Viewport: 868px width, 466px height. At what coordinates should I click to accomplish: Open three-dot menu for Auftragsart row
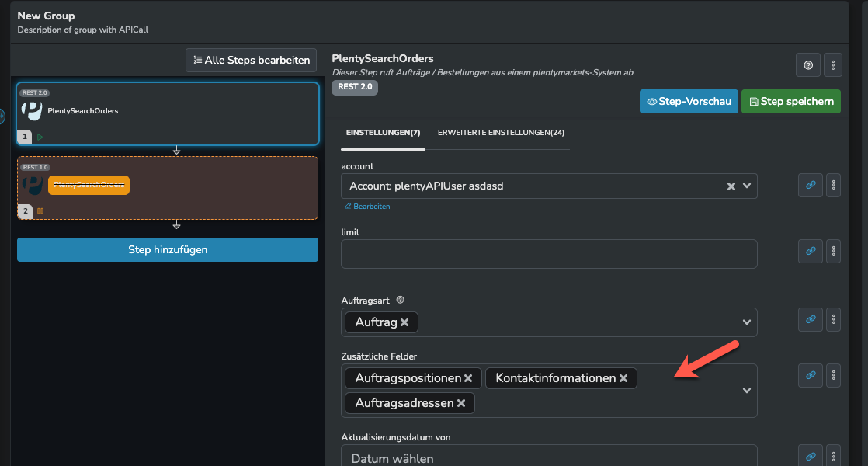[x=834, y=319]
